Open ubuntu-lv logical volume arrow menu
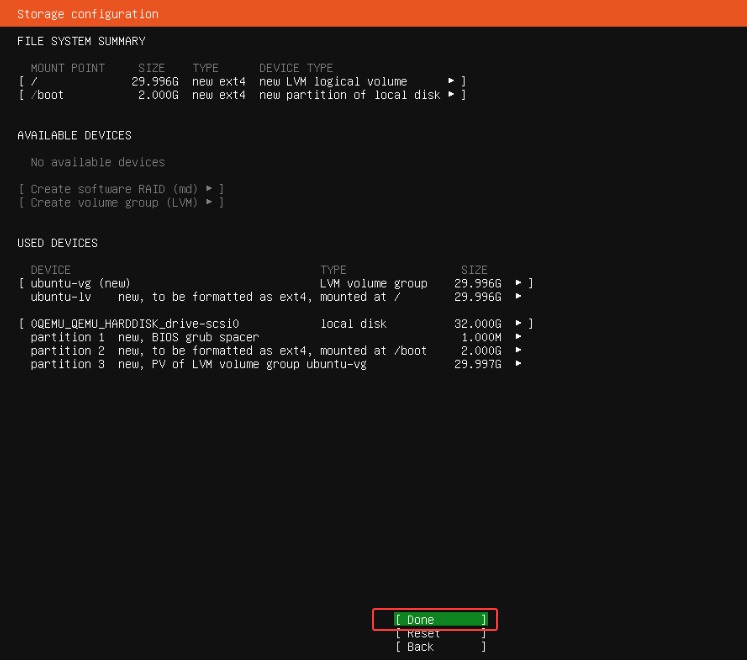The image size is (747, 660). tap(518, 297)
